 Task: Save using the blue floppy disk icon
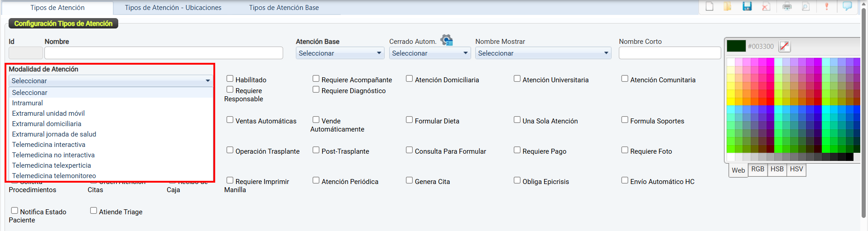coord(747,6)
